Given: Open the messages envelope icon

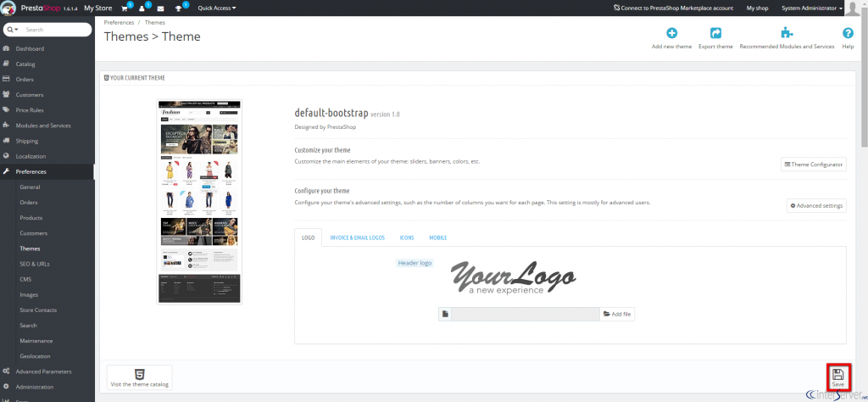Looking at the screenshot, I should 160,8.
